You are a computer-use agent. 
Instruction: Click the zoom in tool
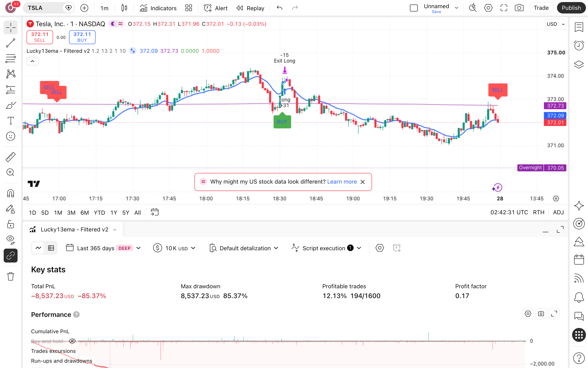[10, 173]
